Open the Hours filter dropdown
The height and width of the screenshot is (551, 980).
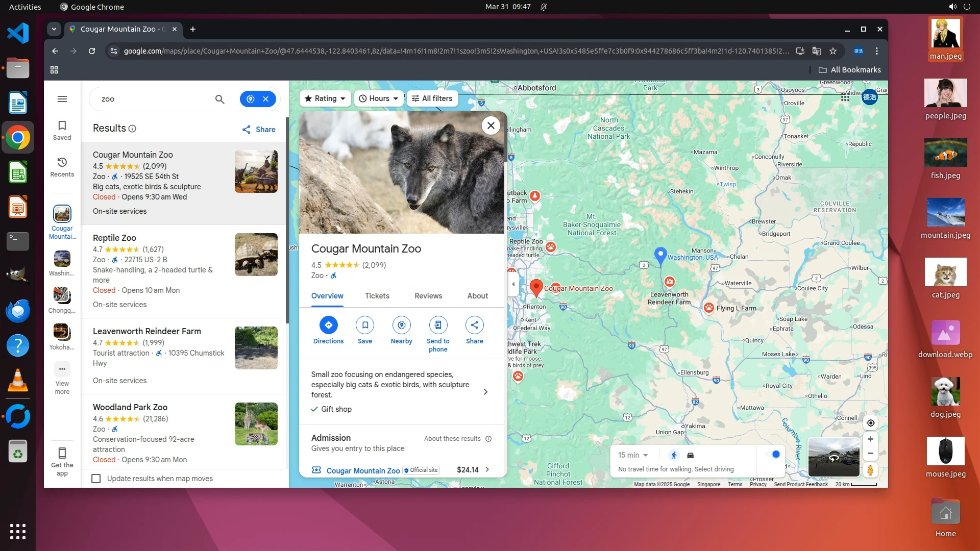[378, 98]
